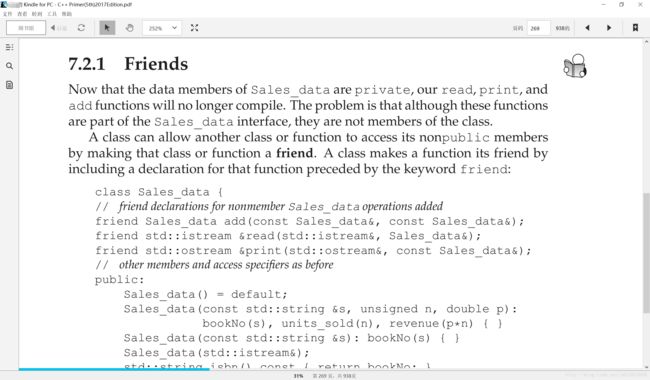Click the scrollbar down arrow
This screenshot has width=650, height=380.
646,366
